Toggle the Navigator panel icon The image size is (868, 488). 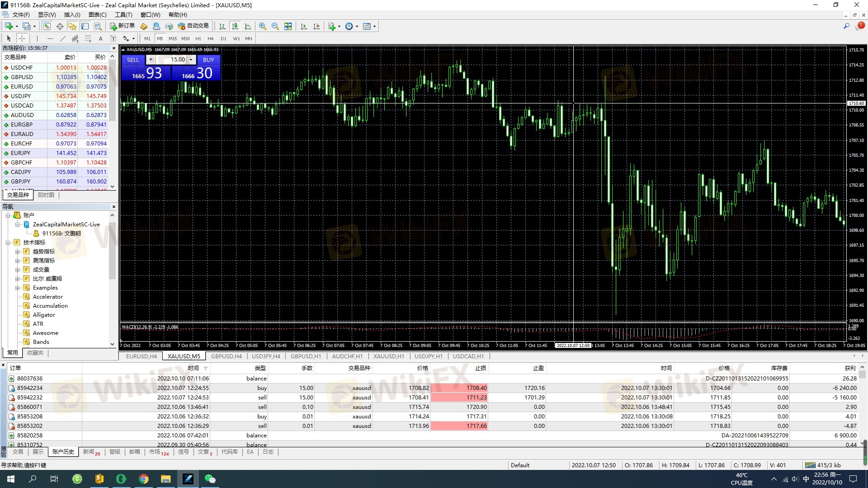click(x=72, y=26)
